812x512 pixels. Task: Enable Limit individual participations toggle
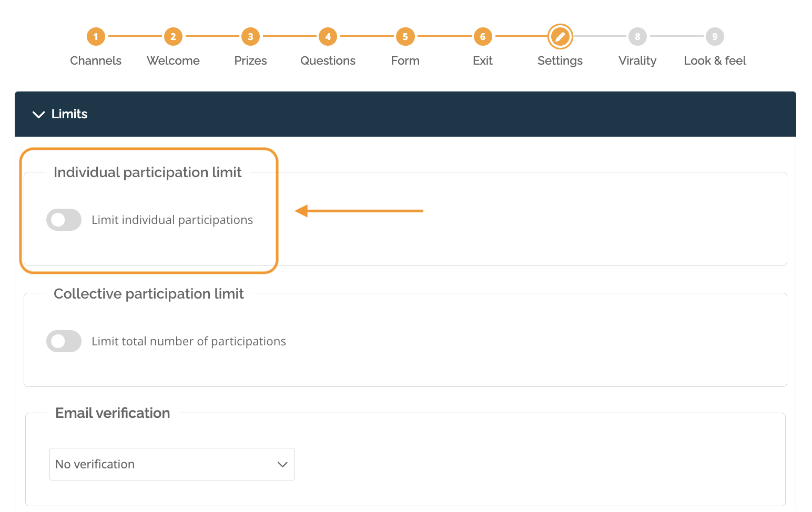coord(64,220)
